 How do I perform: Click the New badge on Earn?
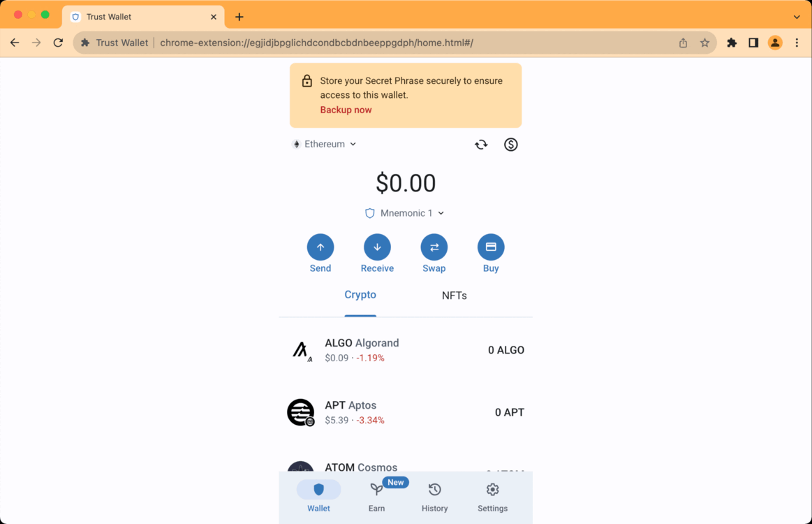396,483
